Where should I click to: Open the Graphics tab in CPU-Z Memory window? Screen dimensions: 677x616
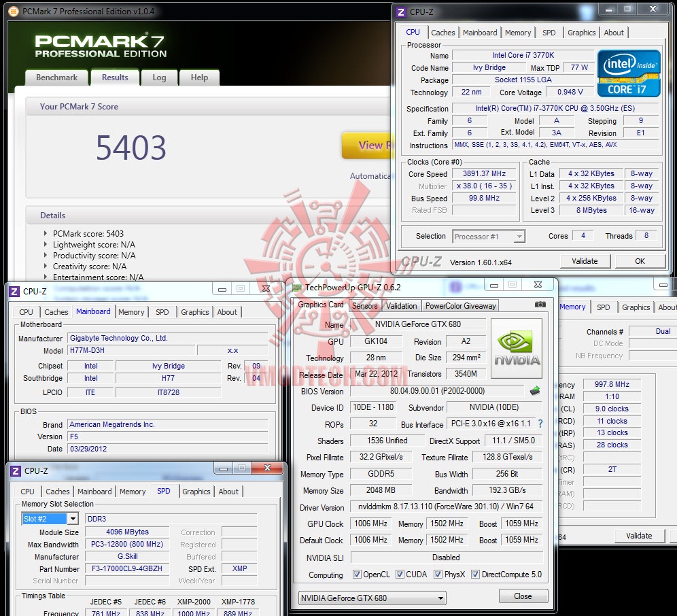pos(636,307)
